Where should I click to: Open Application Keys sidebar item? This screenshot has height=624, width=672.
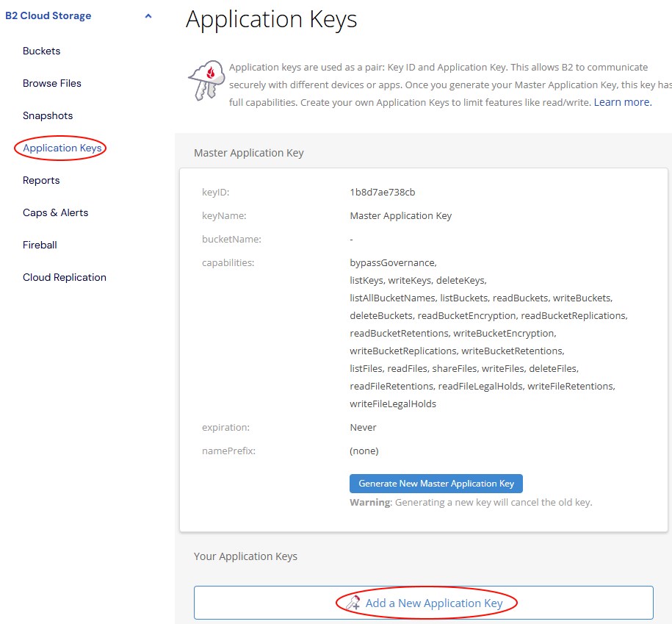click(x=62, y=148)
